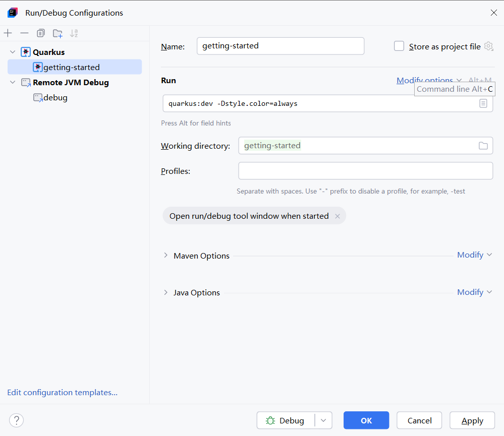Focus the Working directory field
Image resolution: width=504 pixels, height=436 pixels.
365,146
